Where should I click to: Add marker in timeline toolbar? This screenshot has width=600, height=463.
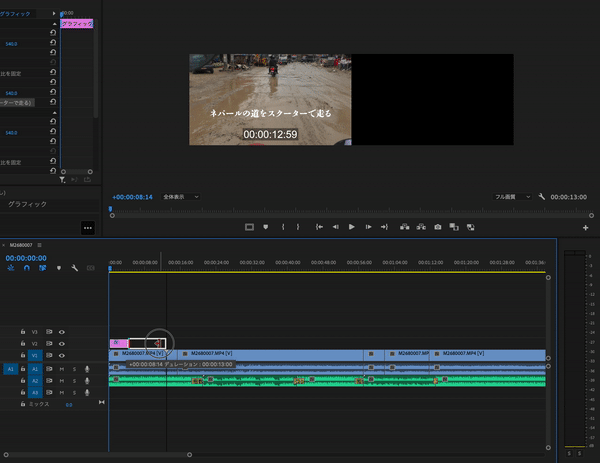59,268
